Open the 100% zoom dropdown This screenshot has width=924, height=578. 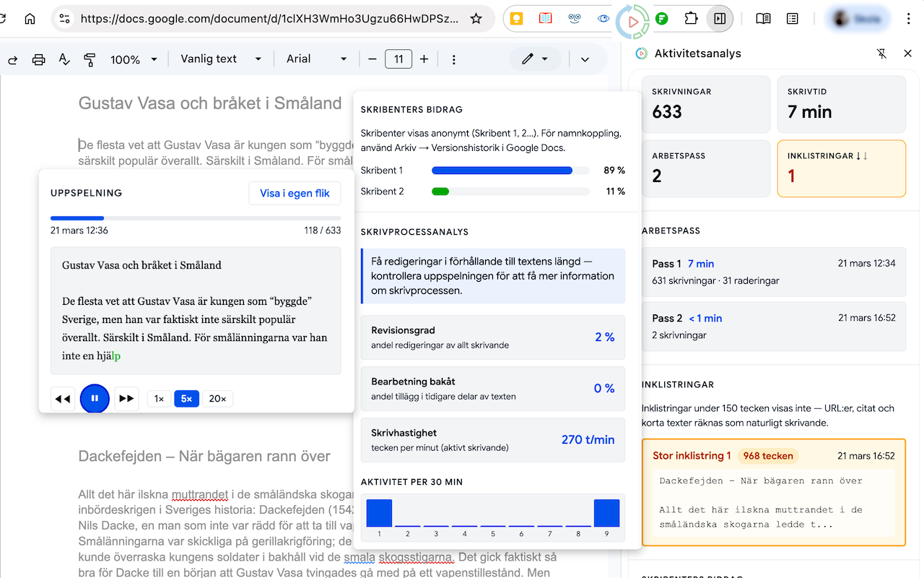pos(134,59)
